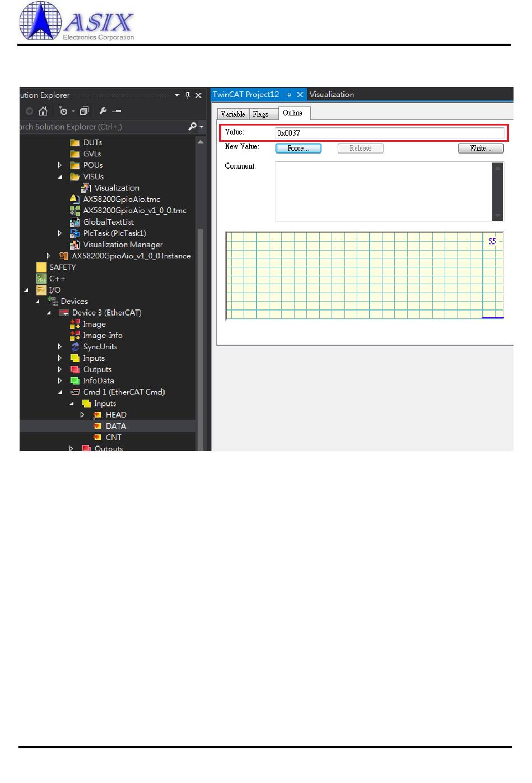Select the Outputs node under Device 3
This screenshot has width=532, height=783.
pos(97,369)
